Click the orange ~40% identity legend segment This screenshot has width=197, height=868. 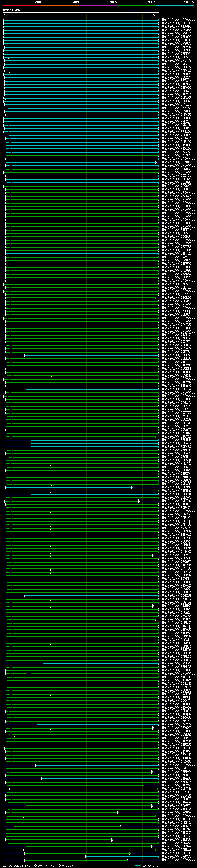point(60,6)
